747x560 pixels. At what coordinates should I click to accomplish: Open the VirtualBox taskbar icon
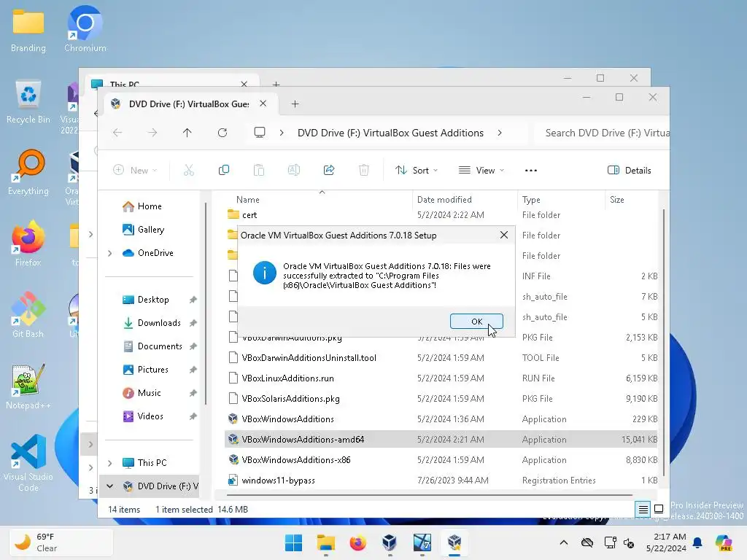(390, 542)
